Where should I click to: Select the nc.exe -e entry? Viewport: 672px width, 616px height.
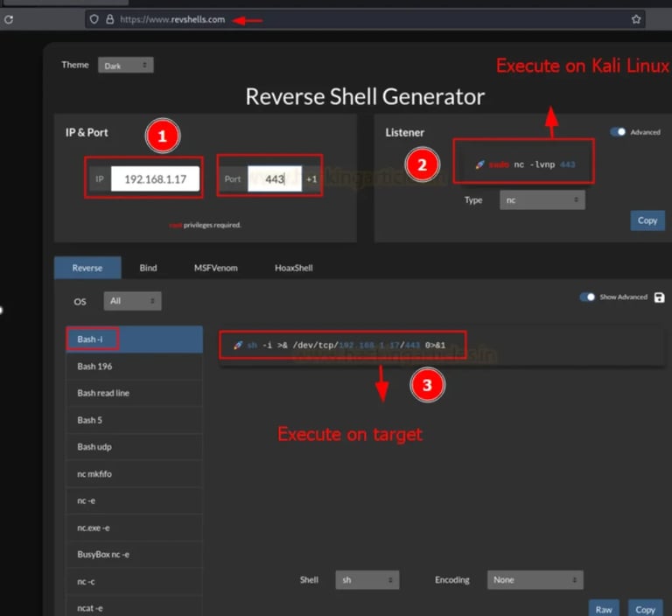134,528
